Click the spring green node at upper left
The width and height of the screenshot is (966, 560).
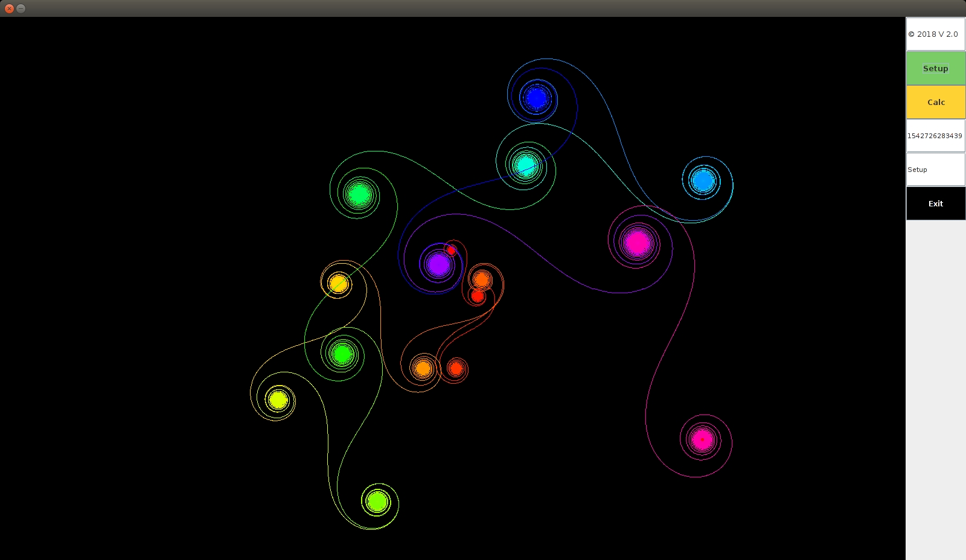coord(359,194)
